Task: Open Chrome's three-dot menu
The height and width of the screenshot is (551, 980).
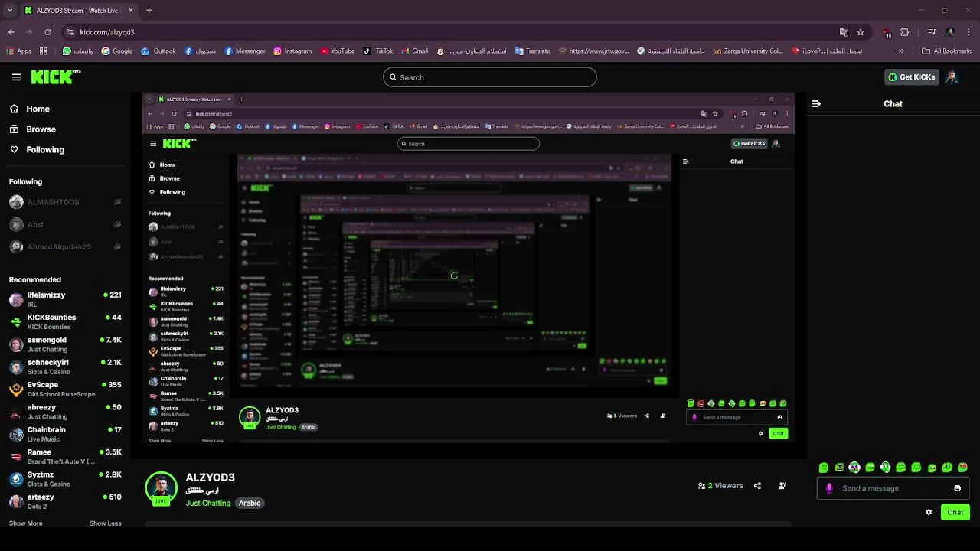Action: pyautogui.click(x=969, y=32)
